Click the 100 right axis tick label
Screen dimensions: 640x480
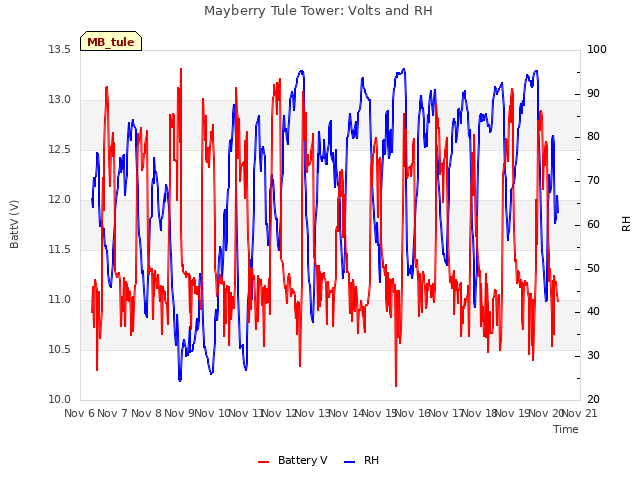pos(597,50)
